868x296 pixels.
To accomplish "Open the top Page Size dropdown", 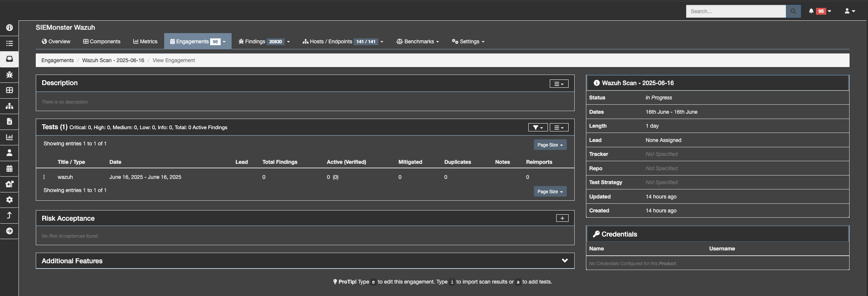I will click(550, 145).
